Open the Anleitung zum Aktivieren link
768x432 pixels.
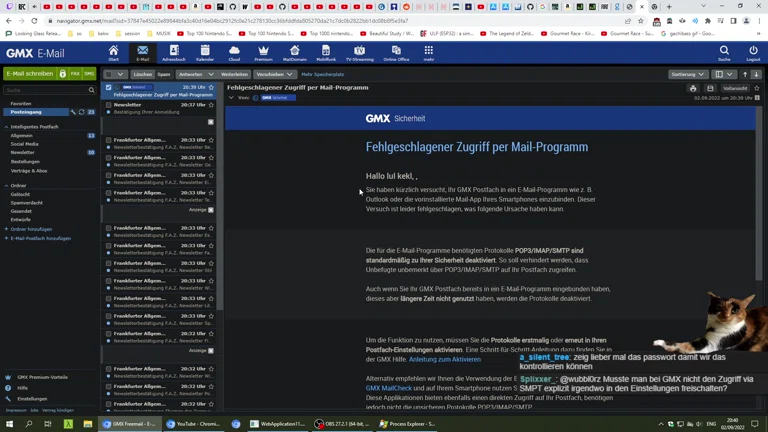pyautogui.click(x=445, y=360)
